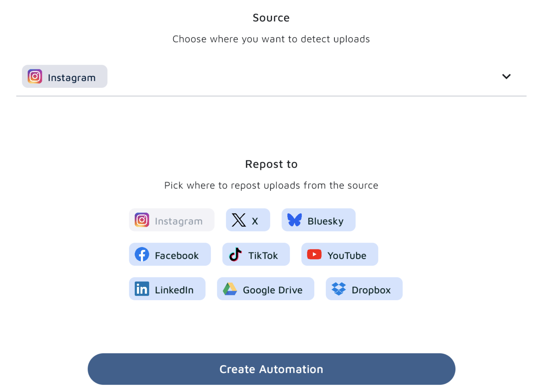This screenshot has height=392, width=539.
Task: Select the Google Drive icon
Action: click(230, 289)
